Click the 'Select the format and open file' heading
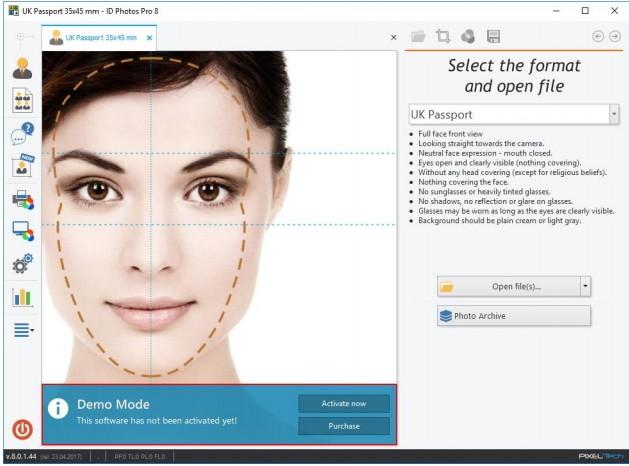The image size is (629, 466). pyautogui.click(x=514, y=76)
